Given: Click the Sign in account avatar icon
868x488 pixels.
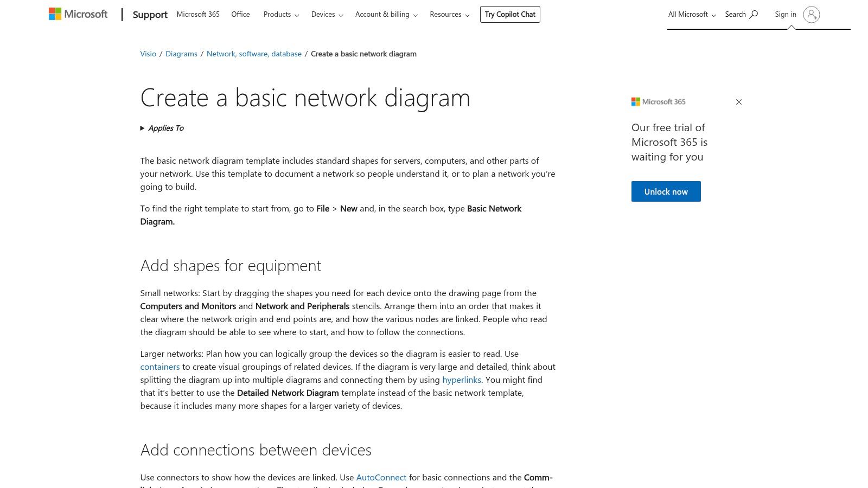Looking at the screenshot, I should click(x=812, y=15).
